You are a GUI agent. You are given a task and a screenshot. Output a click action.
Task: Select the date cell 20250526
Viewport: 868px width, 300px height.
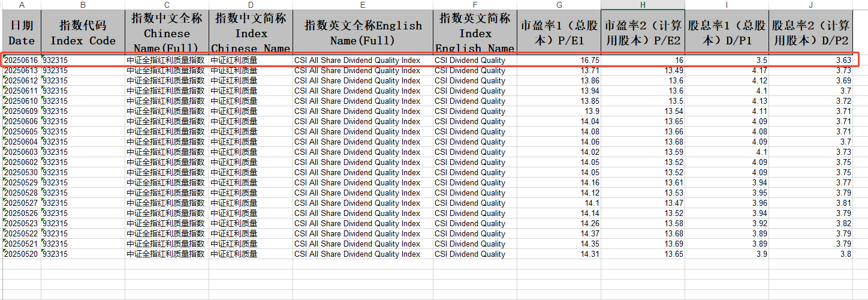22,213
